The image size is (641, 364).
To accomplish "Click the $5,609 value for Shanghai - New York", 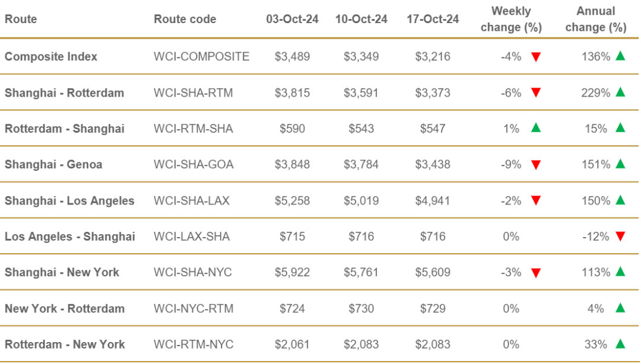I will coord(433,273).
